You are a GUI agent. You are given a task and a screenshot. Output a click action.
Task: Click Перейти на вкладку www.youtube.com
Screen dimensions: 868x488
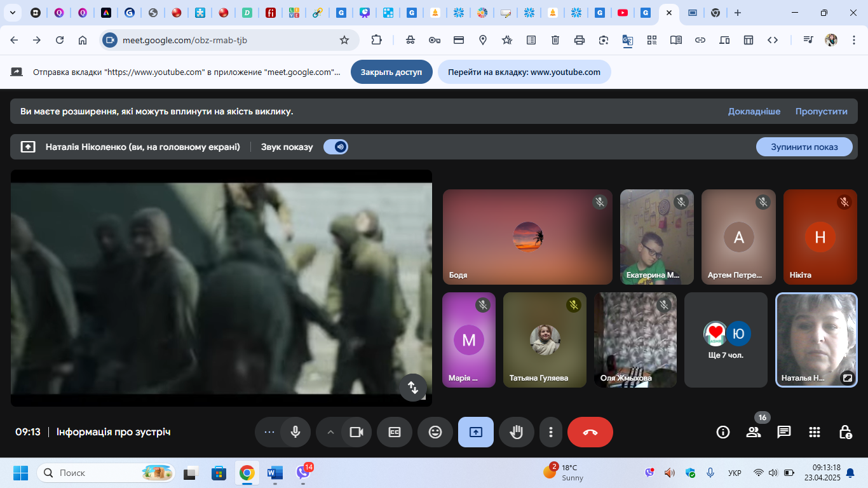(x=524, y=72)
